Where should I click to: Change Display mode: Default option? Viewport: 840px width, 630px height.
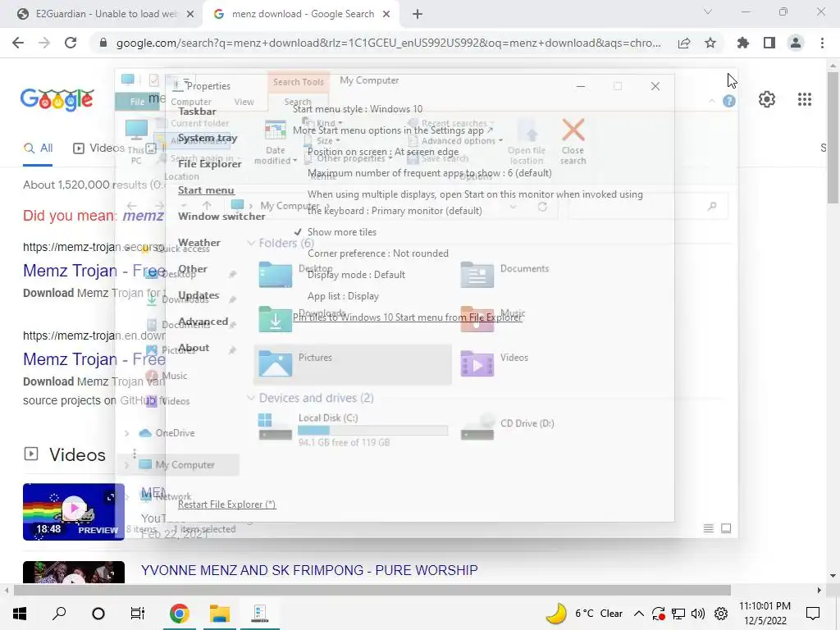tap(356, 275)
